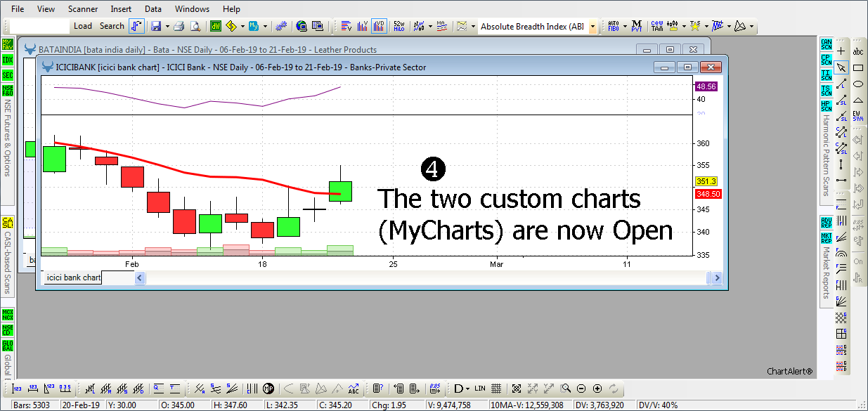Toggle the sync charts icon next to Search

(x=136, y=26)
